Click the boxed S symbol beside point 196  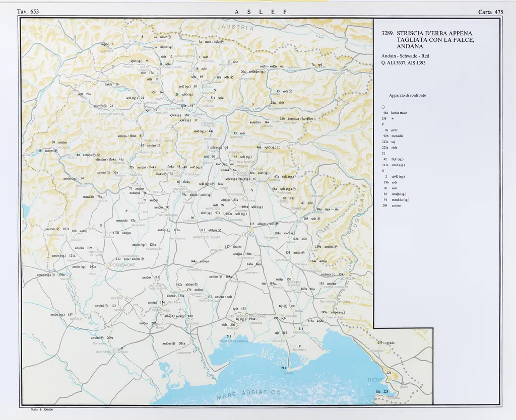point(286,306)
